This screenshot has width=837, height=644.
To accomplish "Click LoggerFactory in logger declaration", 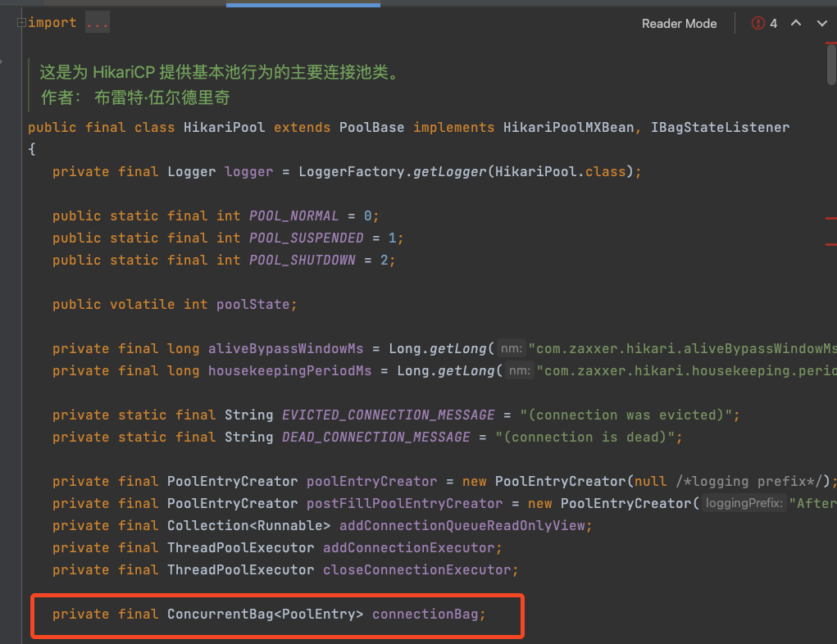I will tap(351, 172).
